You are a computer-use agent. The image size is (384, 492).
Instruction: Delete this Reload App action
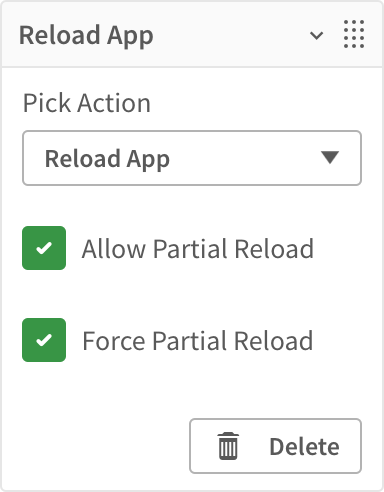click(x=275, y=446)
